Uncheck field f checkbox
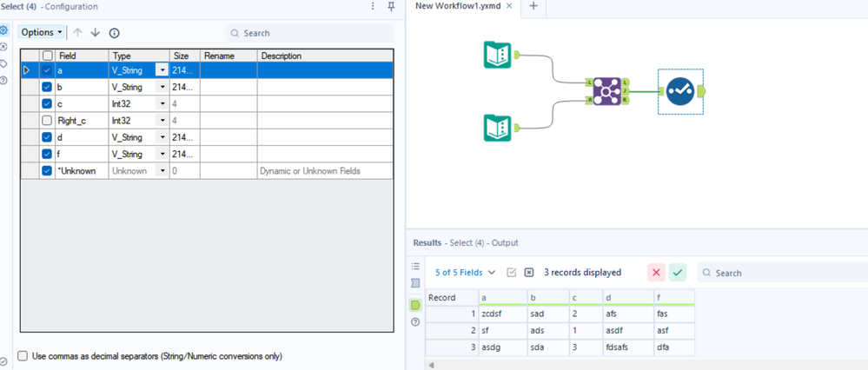The width and height of the screenshot is (868, 370). [48, 154]
